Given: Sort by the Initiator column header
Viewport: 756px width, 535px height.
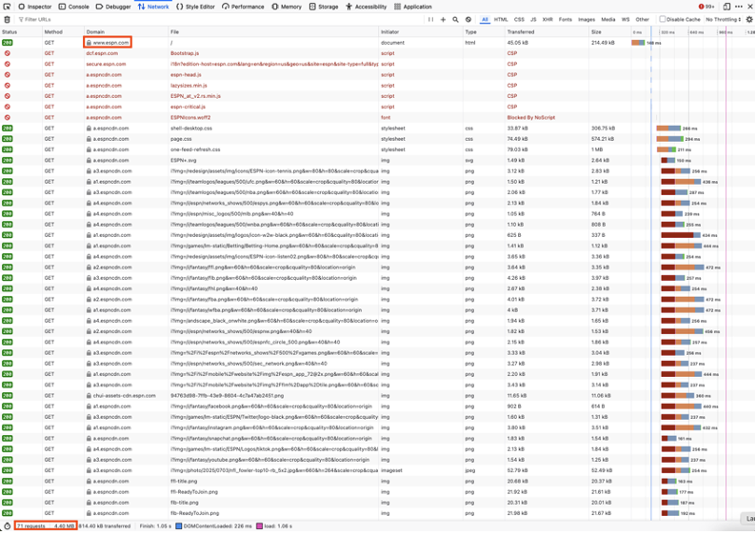Looking at the screenshot, I should pos(421,31).
